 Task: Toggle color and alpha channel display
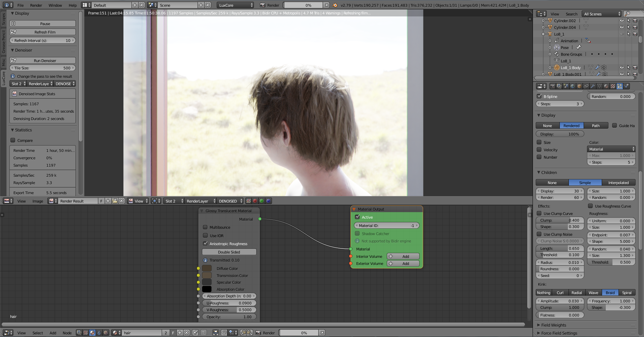pos(248,201)
